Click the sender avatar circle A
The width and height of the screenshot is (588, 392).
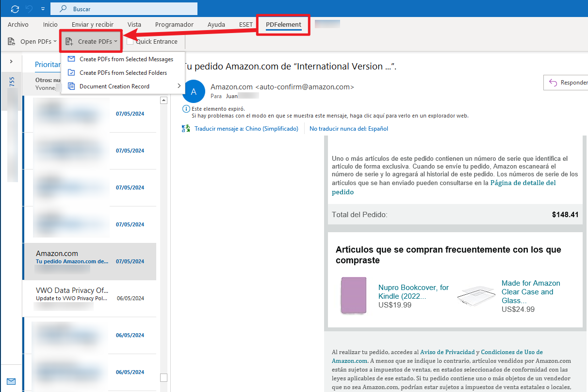click(x=194, y=91)
